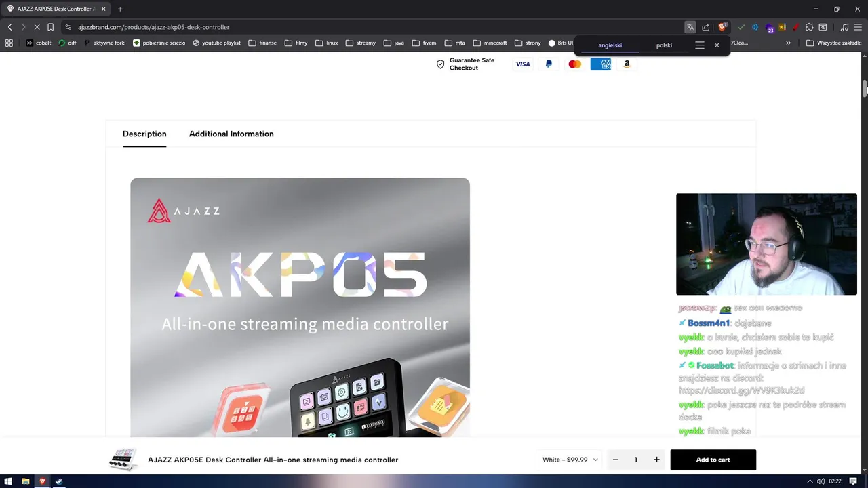The image size is (868, 488).
Task: Decrease quantity with minus button
Action: [x=616, y=460]
